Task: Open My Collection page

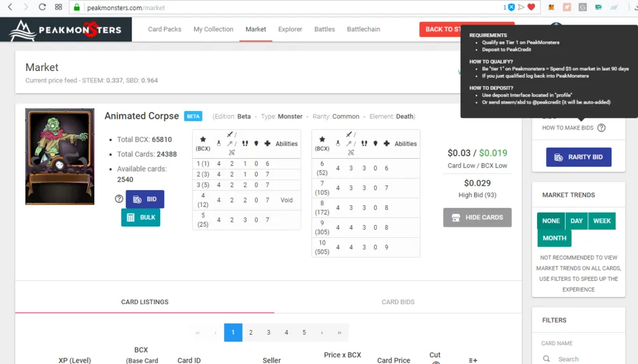Action: (x=213, y=29)
